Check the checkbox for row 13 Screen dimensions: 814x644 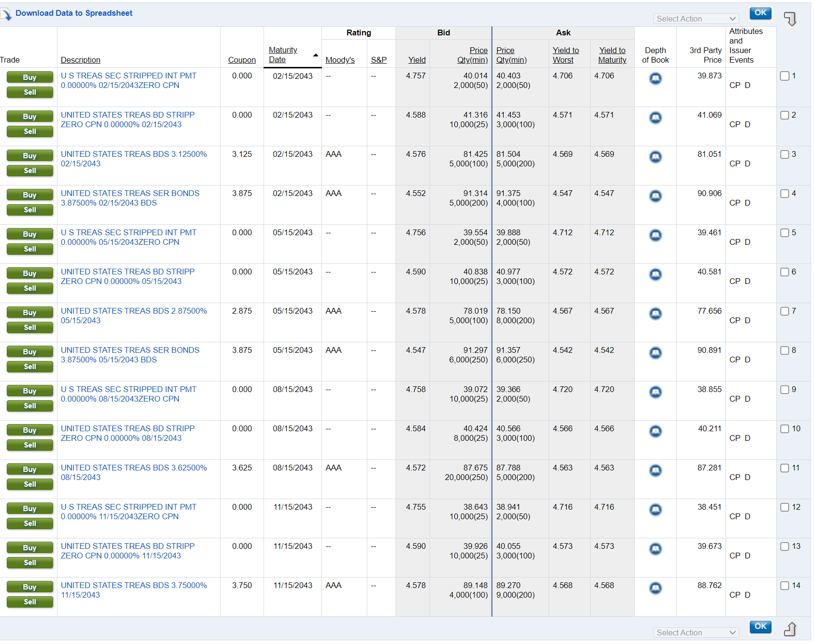(785, 546)
